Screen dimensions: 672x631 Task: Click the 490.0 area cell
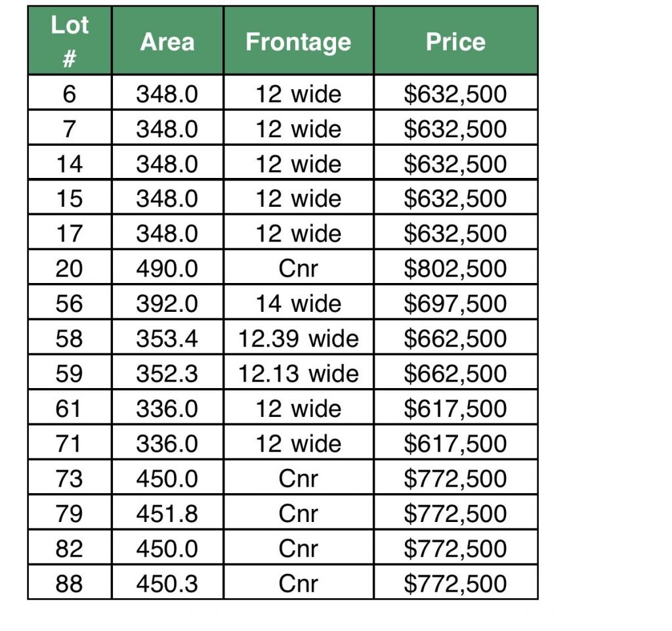point(167,269)
